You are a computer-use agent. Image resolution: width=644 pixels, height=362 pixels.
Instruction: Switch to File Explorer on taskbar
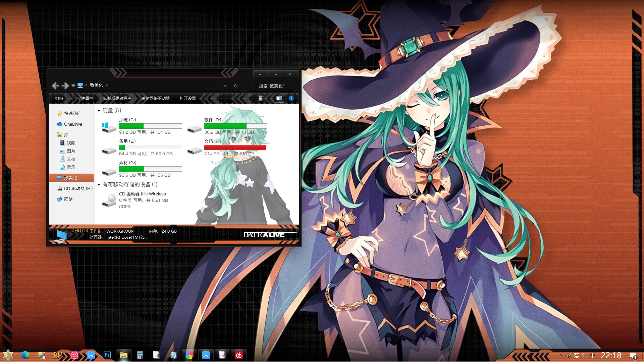[x=124, y=355]
